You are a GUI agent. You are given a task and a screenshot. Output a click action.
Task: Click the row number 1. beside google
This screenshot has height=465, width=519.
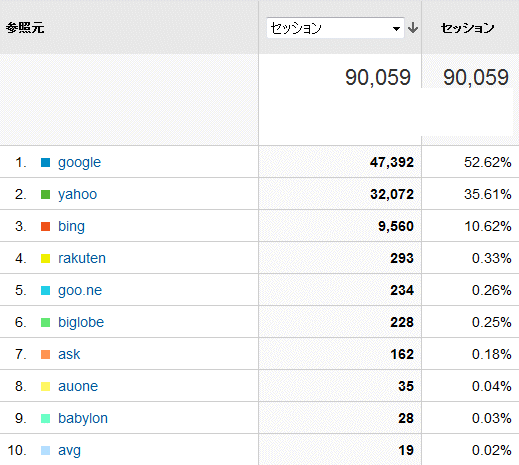(x=21, y=163)
